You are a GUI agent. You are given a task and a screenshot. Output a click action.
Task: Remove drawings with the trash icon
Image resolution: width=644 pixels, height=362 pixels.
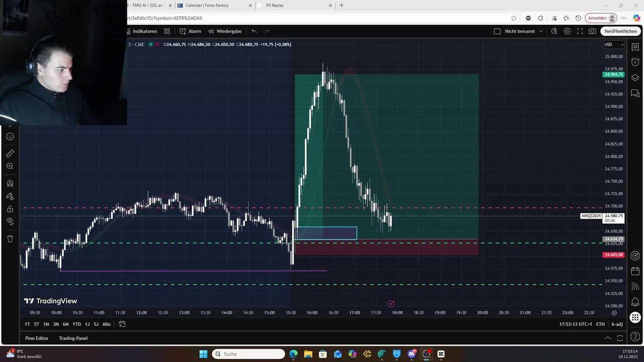[x=10, y=239]
